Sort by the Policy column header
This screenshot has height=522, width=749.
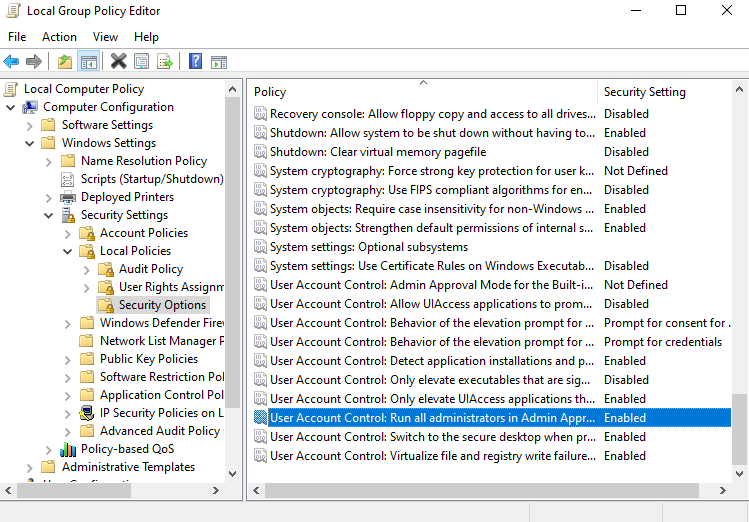[x=423, y=92]
